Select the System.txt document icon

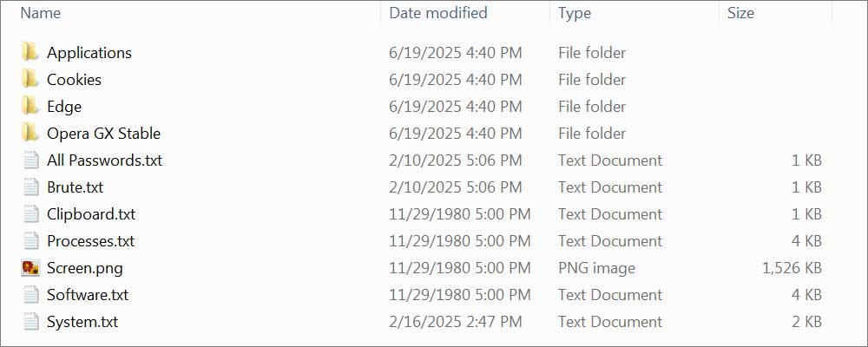[31, 322]
